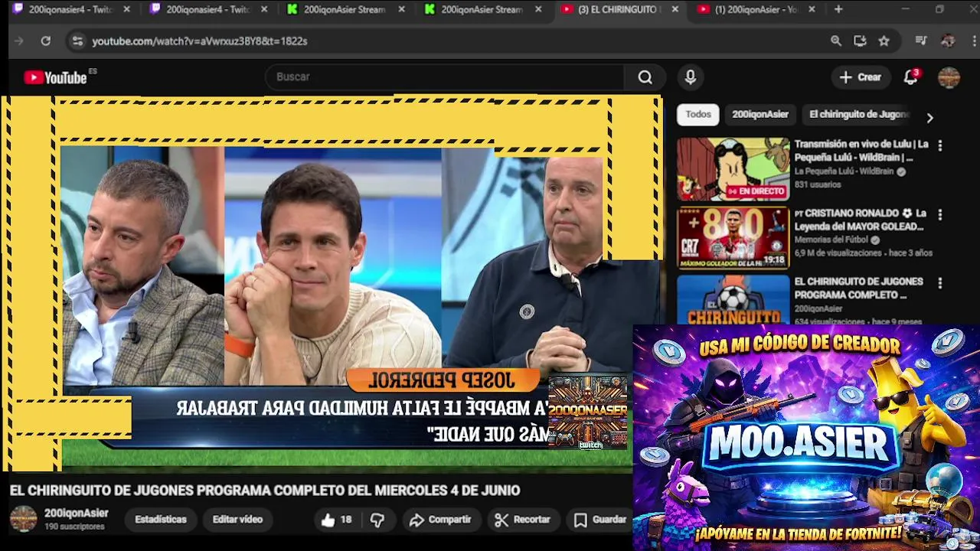The width and height of the screenshot is (980, 551).
Task: Open suggested title 'EL CHIRINGUITO DE JUGONES PROGRAMA COMPLETO ...'
Action: tap(859, 289)
